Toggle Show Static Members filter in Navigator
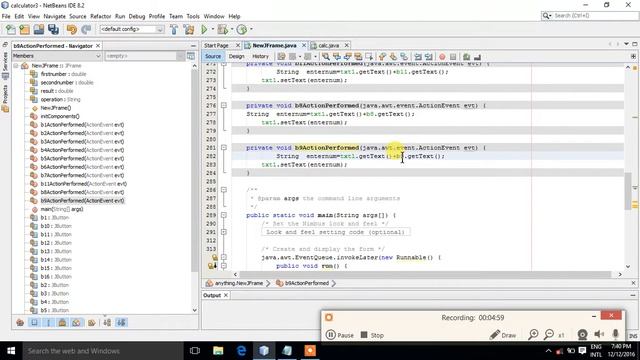Viewport: 640px width, 360px height. tap(49, 323)
